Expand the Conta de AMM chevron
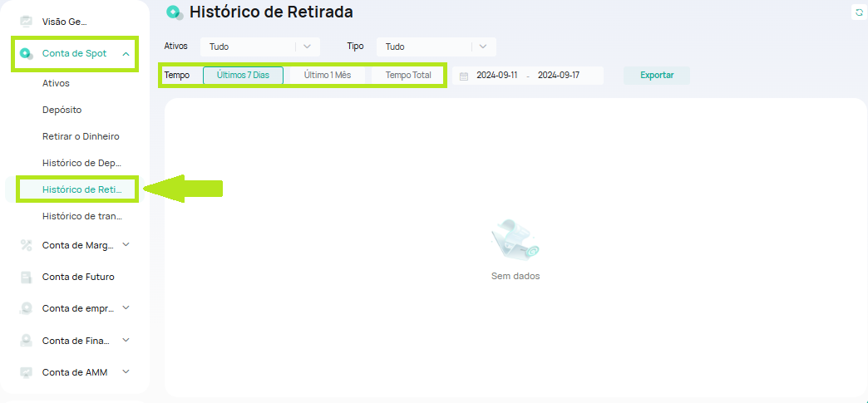The image size is (868, 403). click(x=126, y=372)
